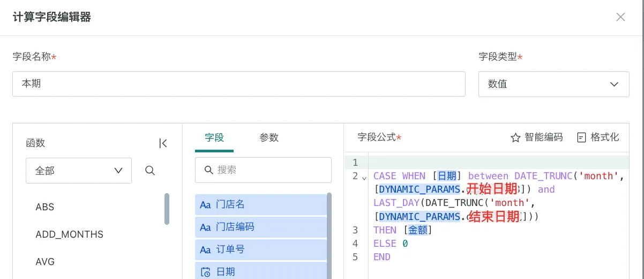Click the calendar icon beside 日期 field
Screen dimensions: 644x279
(x=205, y=272)
